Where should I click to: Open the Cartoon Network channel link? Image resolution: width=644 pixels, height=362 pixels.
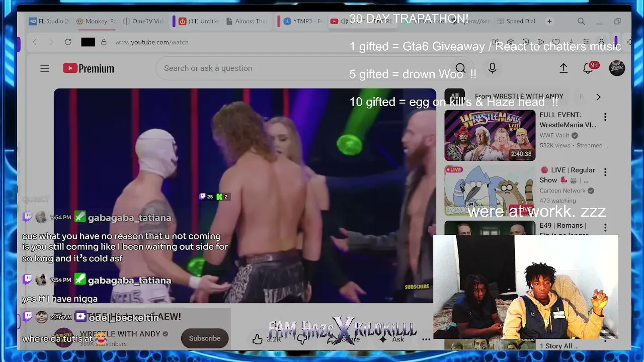tap(562, 191)
